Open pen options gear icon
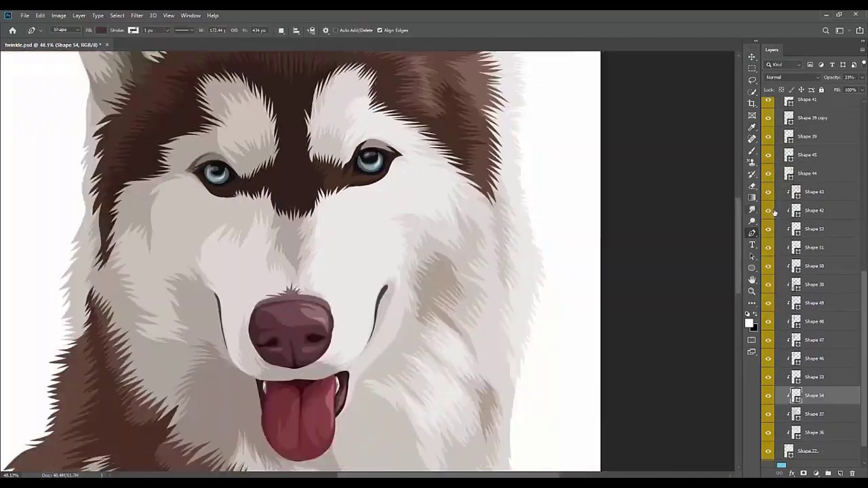 [325, 30]
